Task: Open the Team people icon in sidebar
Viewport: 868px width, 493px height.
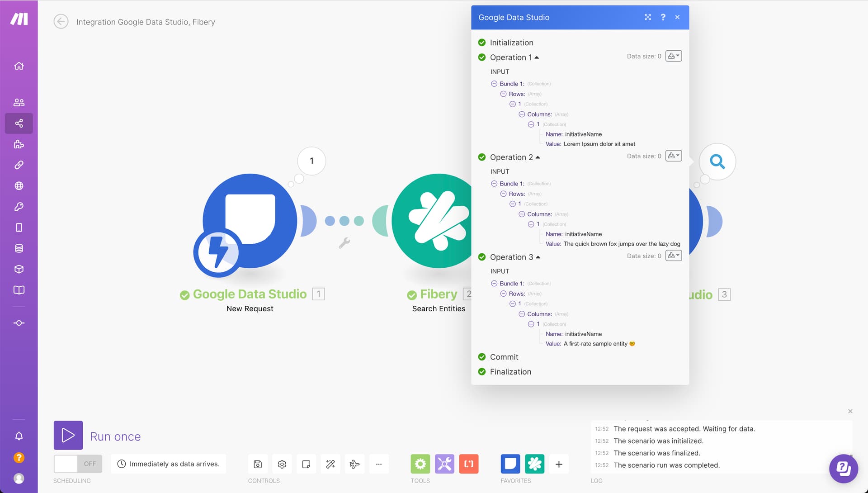Action: [19, 102]
